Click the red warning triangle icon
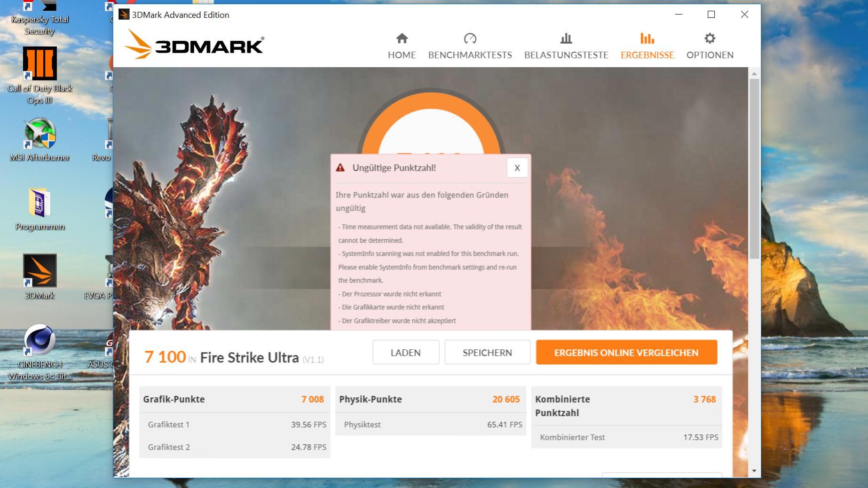 click(340, 168)
